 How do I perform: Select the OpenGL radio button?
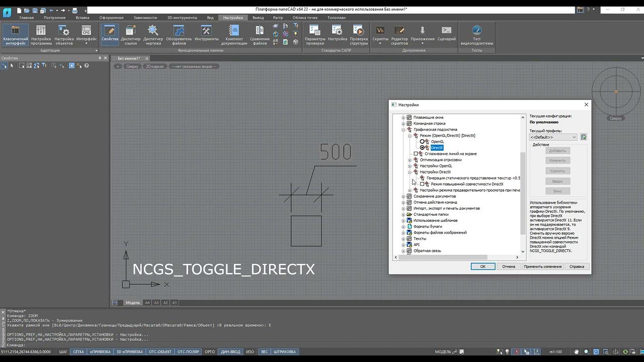coord(423,142)
